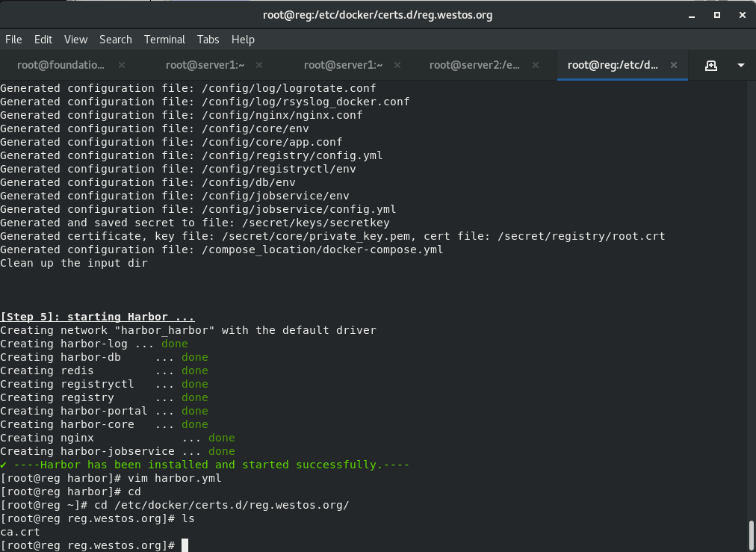Click the 'Creating harbor-db' line
Viewport: 756px width, 552px height.
pos(104,357)
